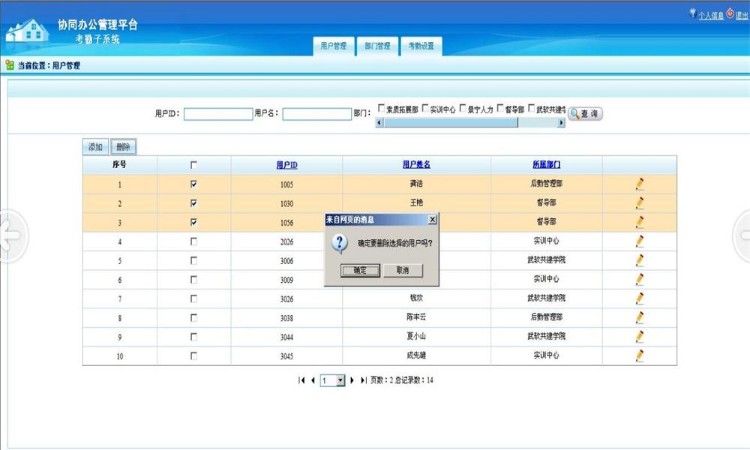Click the edit pencil for user 2026
Screen dimensions: 750x450
click(x=640, y=241)
